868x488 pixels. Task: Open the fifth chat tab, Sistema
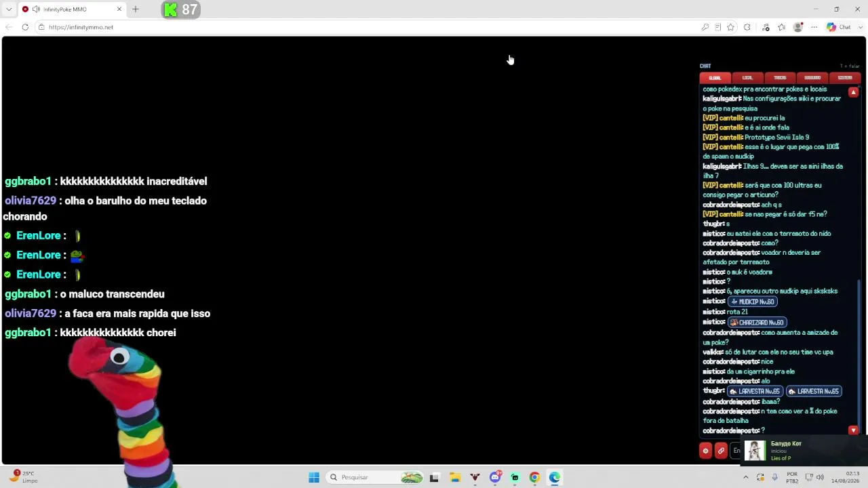pyautogui.click(x=845, y=78)
